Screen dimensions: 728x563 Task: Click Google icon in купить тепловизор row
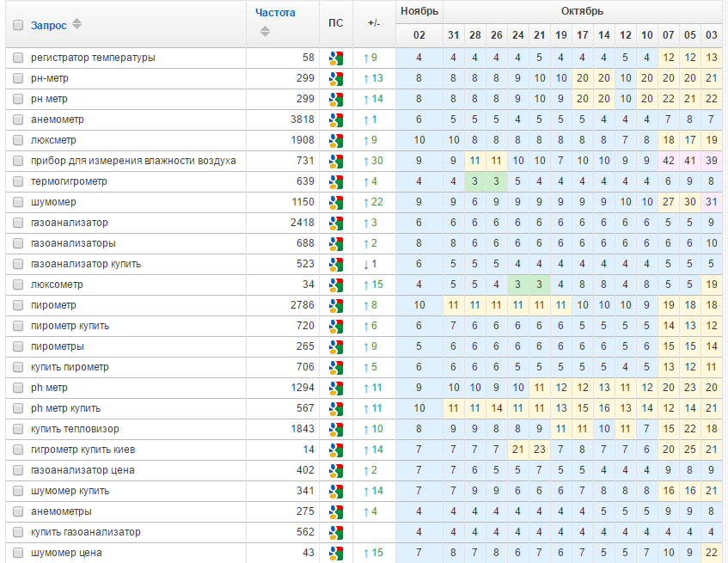pyautogui.click(x=336, y=429)
